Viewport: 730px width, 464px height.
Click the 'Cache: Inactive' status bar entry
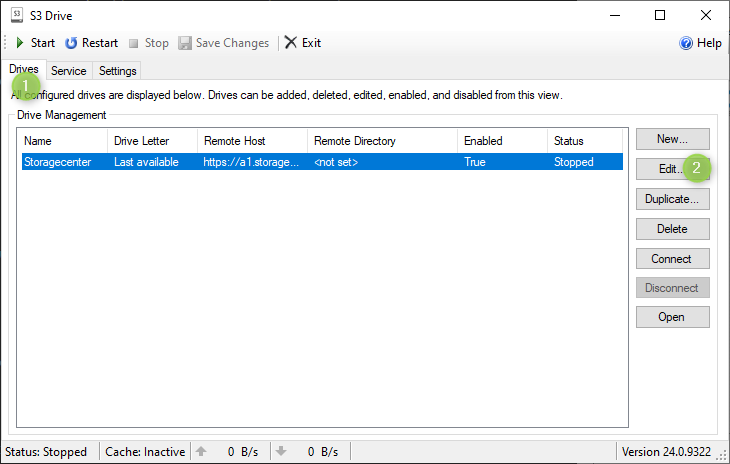(145, 451)
